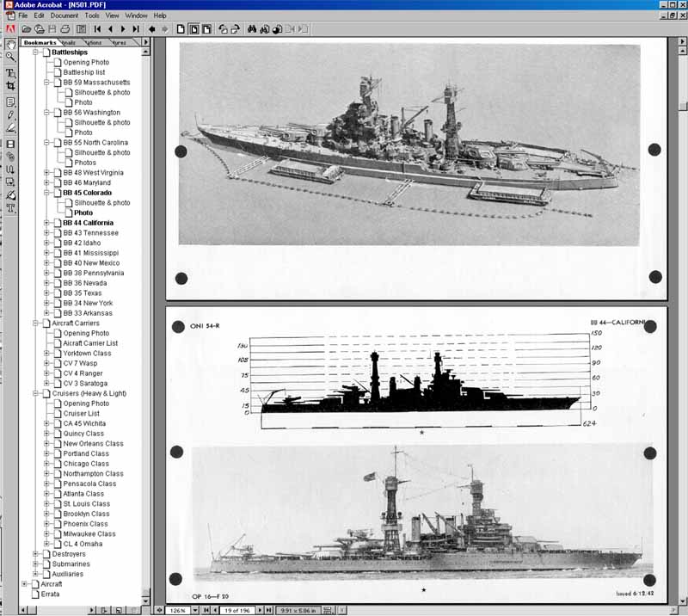
Task: Go to first page using toolbar arrow
Action: pos(97,28)
